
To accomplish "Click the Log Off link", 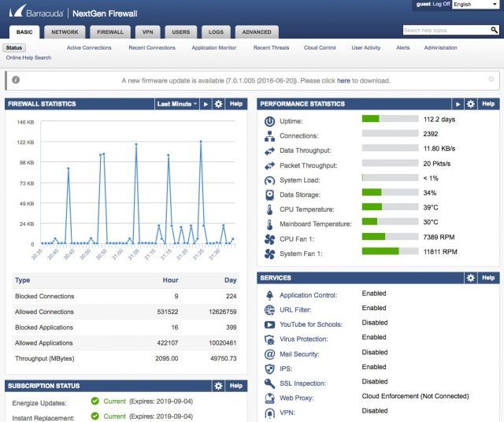I will point(441,4).
